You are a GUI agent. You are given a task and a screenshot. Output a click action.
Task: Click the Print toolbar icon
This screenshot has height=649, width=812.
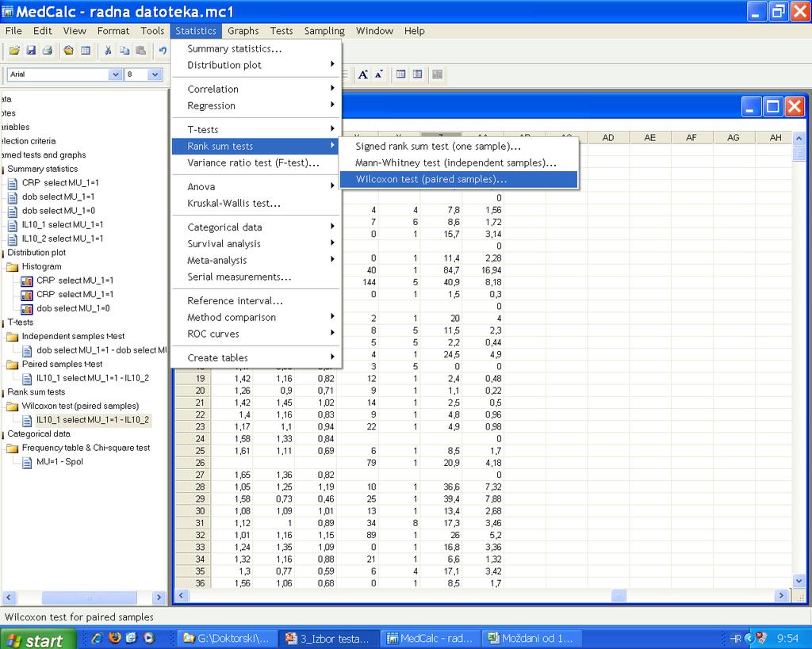[47, 50]
